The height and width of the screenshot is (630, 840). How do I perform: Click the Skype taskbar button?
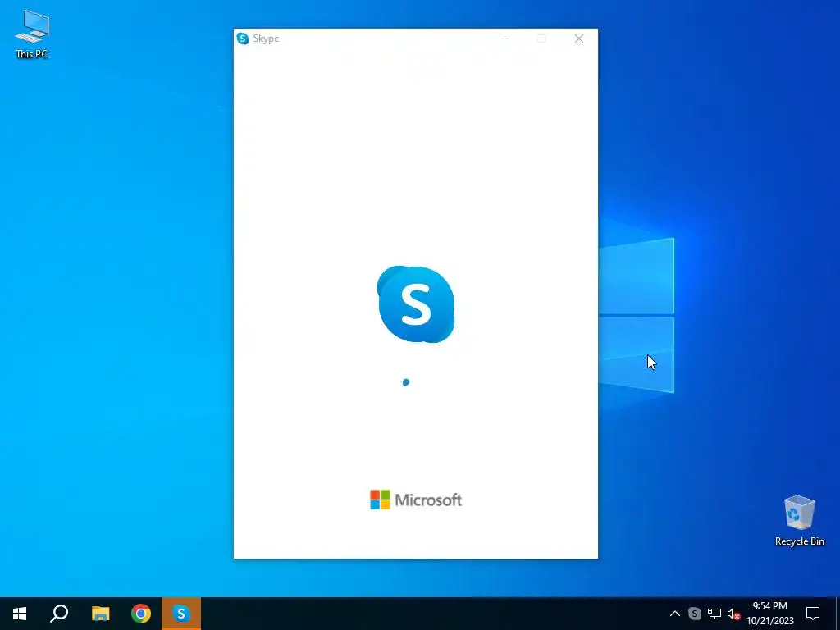pyautogui.click(x=181, y=614)
